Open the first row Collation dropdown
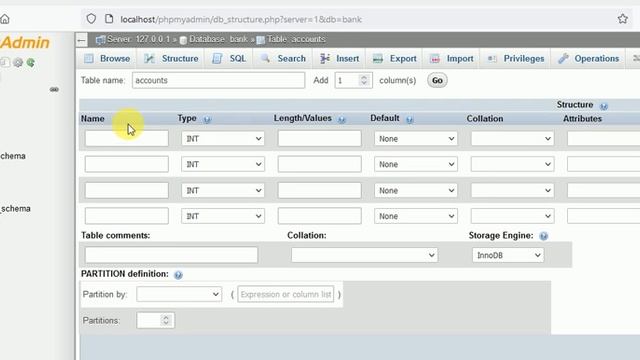 tap(512, 139)
